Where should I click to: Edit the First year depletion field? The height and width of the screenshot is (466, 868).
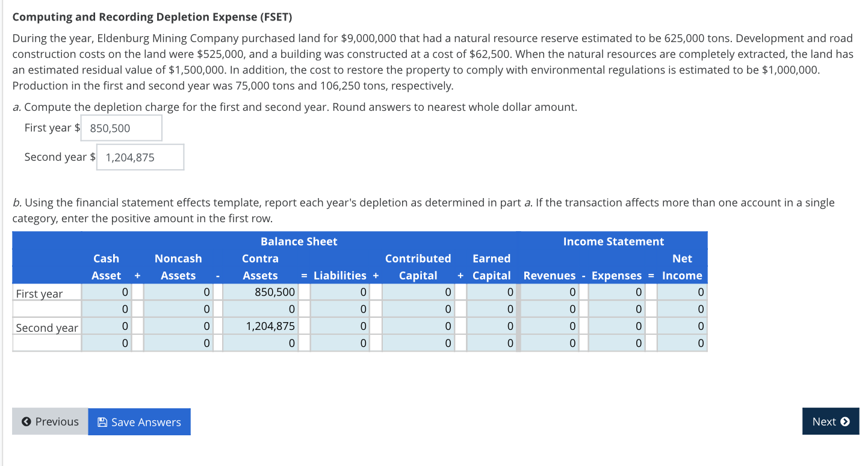point(122,128)
